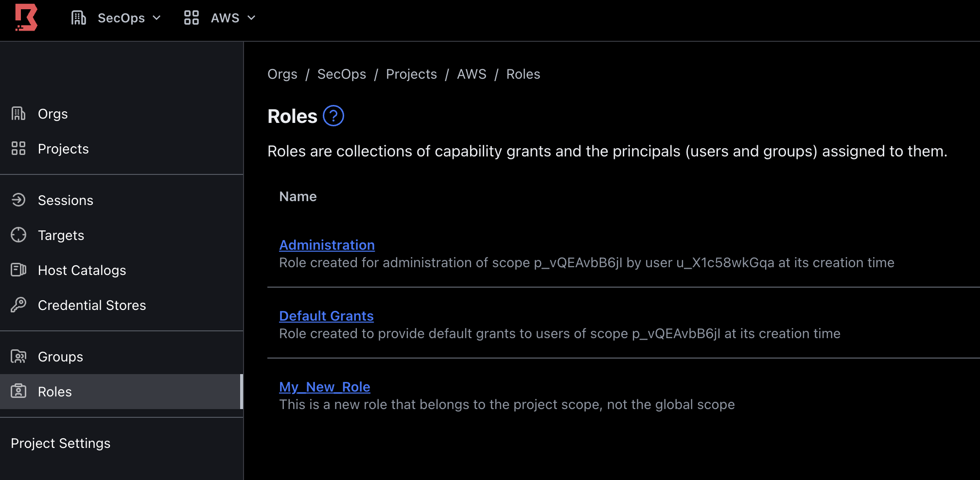This screenshot has width=980, height=480.
Task: Open the Administration role
Action: [x=326, y=245]
